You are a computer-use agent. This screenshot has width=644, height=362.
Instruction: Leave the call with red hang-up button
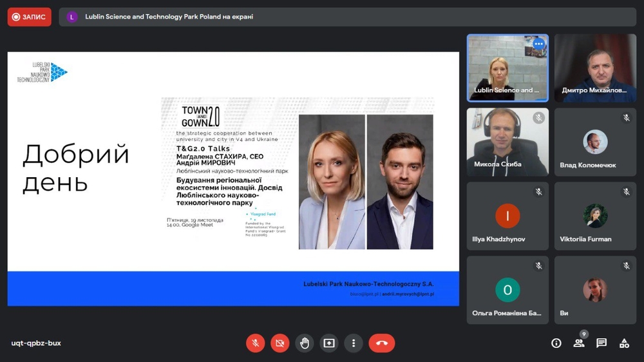pos(381,343)
